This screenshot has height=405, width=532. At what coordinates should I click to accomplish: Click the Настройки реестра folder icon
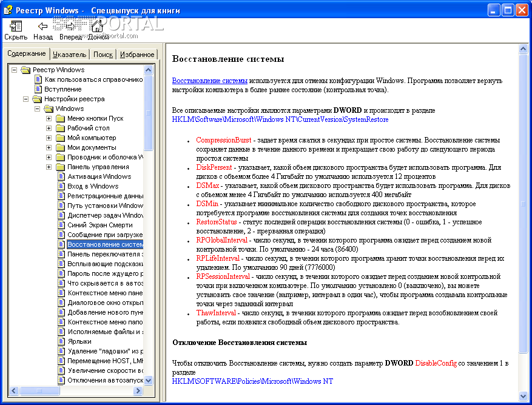pos(38,99)
